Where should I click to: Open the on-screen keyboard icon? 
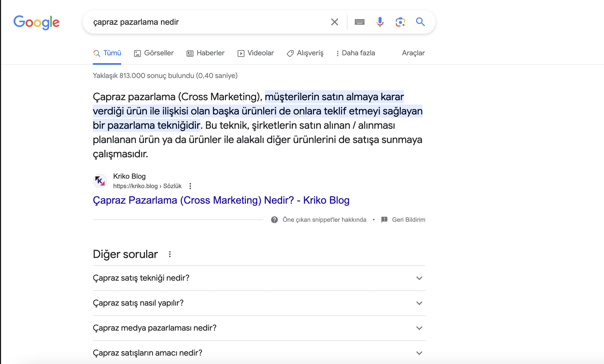click(x=359, y=22)
